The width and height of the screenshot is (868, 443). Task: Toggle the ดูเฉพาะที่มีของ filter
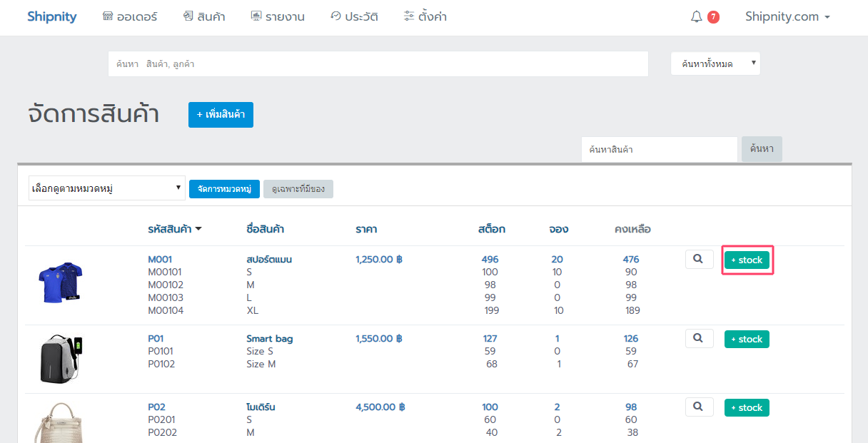click(298, 189)
